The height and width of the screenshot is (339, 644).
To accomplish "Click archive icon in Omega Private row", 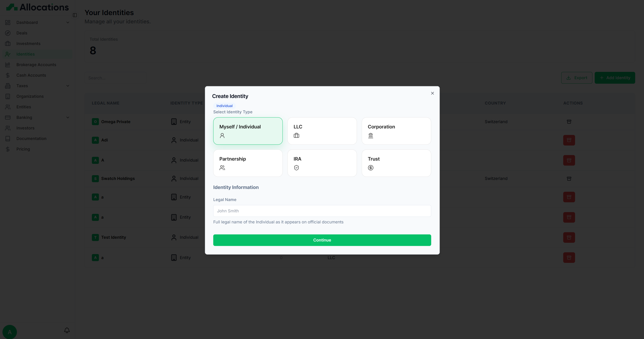I will click(569, 122).
